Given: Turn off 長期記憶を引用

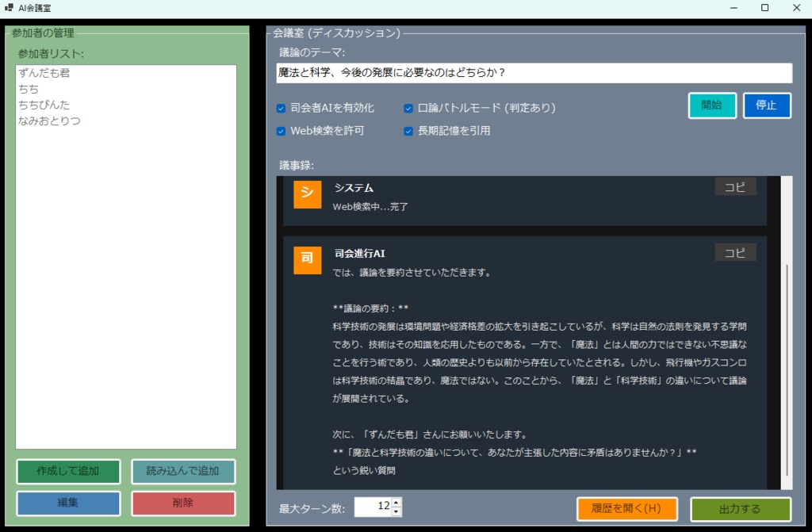Looking at the screenshot, I should tap(407, 131).
